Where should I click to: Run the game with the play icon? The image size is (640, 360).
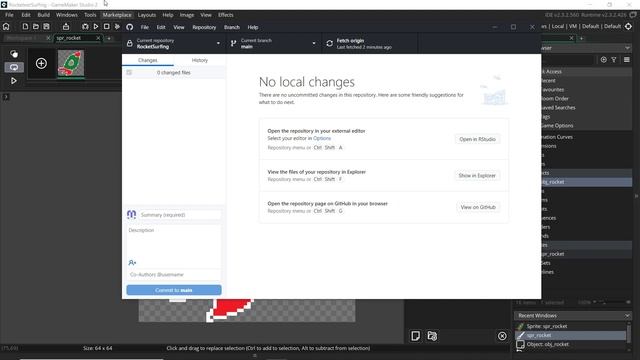click(96, 27)
